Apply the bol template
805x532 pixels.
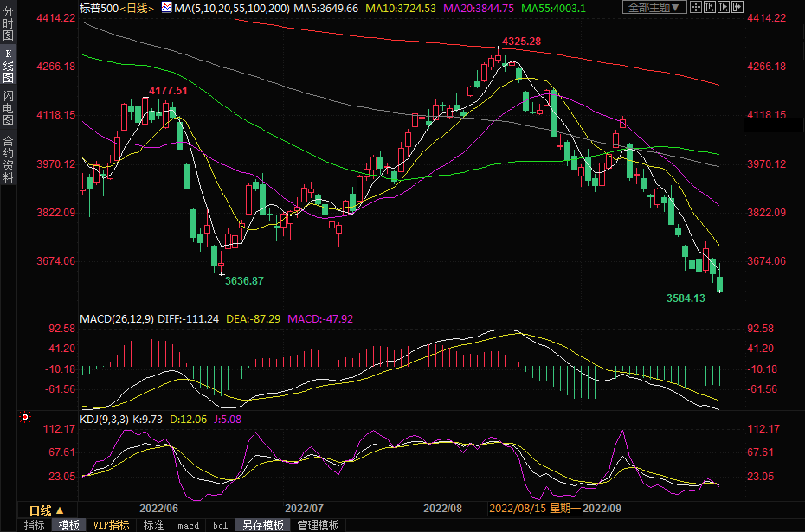(x=221, y=525)
